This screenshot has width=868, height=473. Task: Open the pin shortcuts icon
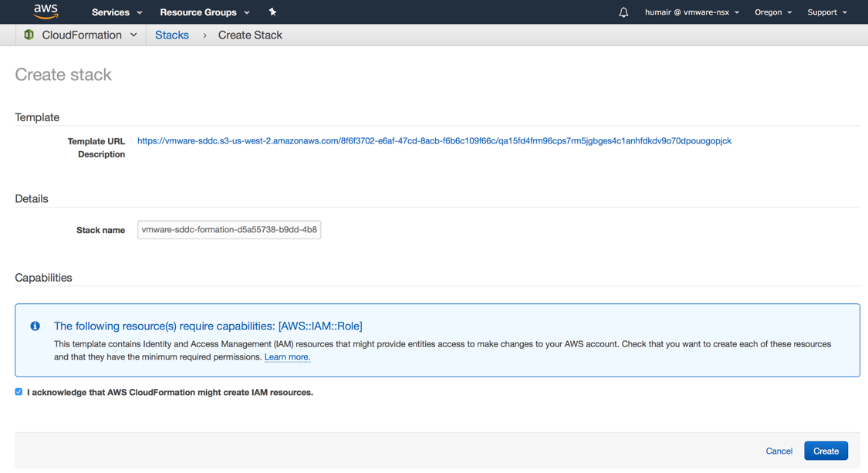click(272, 12)
